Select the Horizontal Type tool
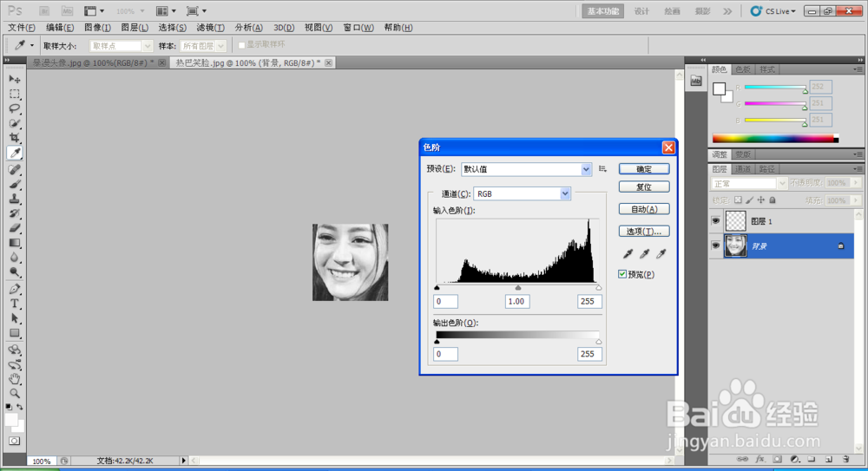The width and height of the screenshot is (868, 471). (15, 304)
